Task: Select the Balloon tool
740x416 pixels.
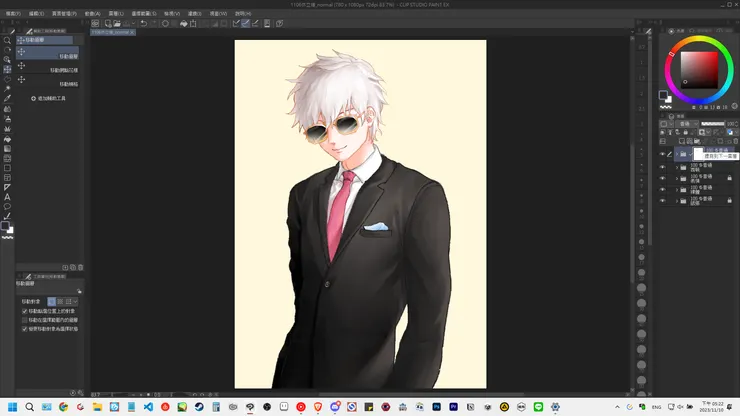Action: click(x=7, y=207)
